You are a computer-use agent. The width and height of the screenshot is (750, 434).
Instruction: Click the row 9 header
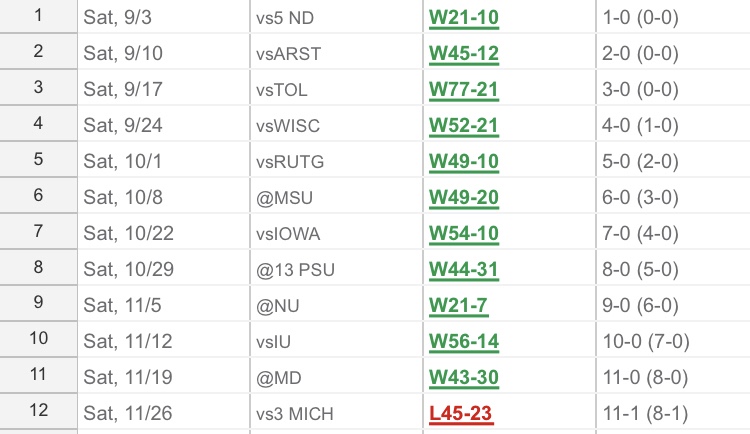[38, 304]
